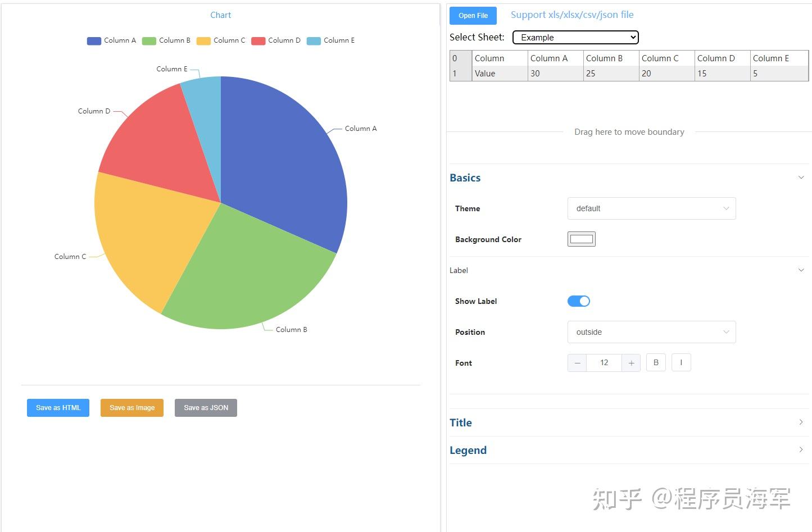Open the Select Sheet dropdown

tap(575, 38)
